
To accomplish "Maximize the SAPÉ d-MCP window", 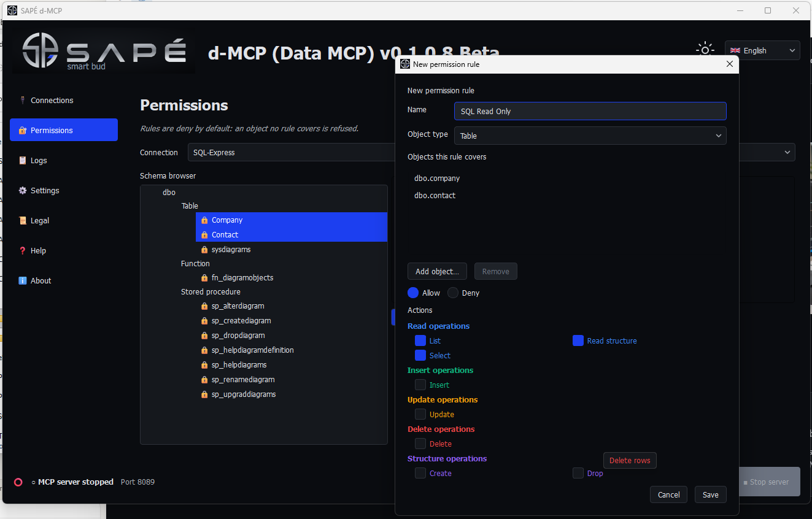I will pyautogui.click(x=768, y=10).
